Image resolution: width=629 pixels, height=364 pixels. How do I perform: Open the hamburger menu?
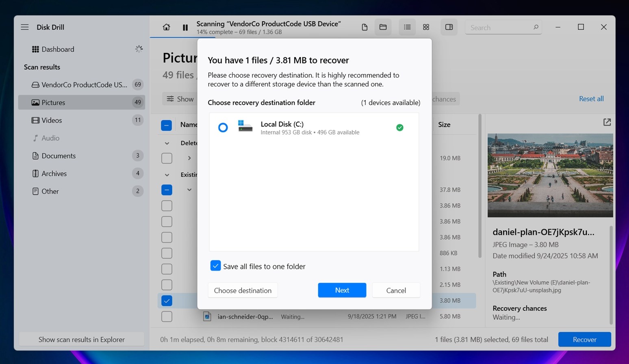pos(25,27)
